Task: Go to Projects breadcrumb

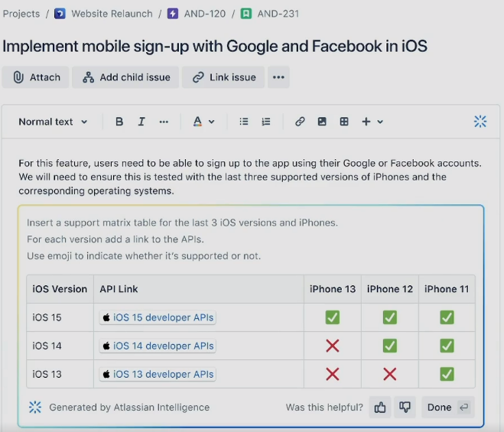Action: coord(21,14)
